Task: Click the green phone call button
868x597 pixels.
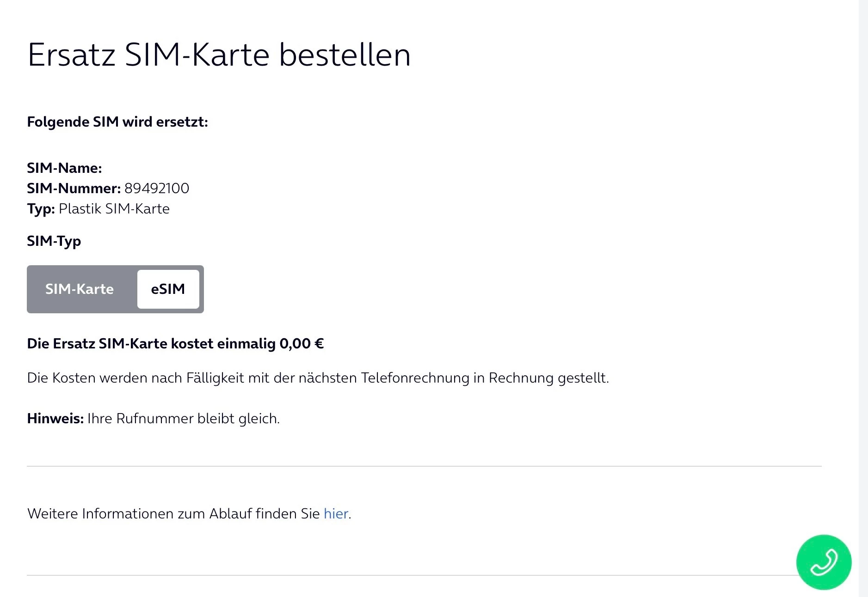Action: 824,562
